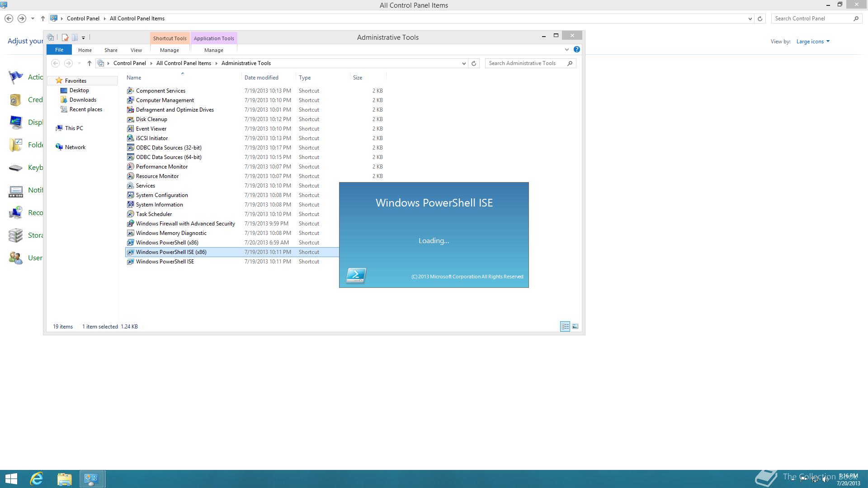The width and height of the screenshot is (868, 488).
Task: Open Control Panel address bar dropdown arrow
Action: (x=750, y=19)
